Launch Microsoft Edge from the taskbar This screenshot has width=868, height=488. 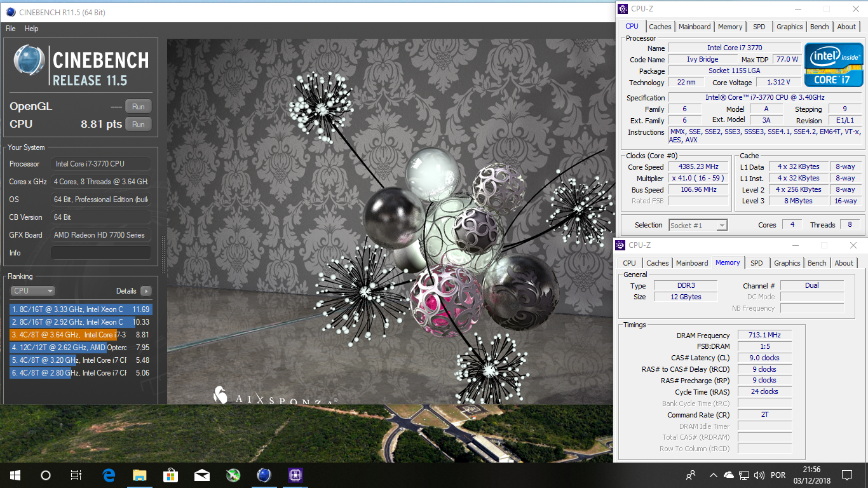pos(109,475)
